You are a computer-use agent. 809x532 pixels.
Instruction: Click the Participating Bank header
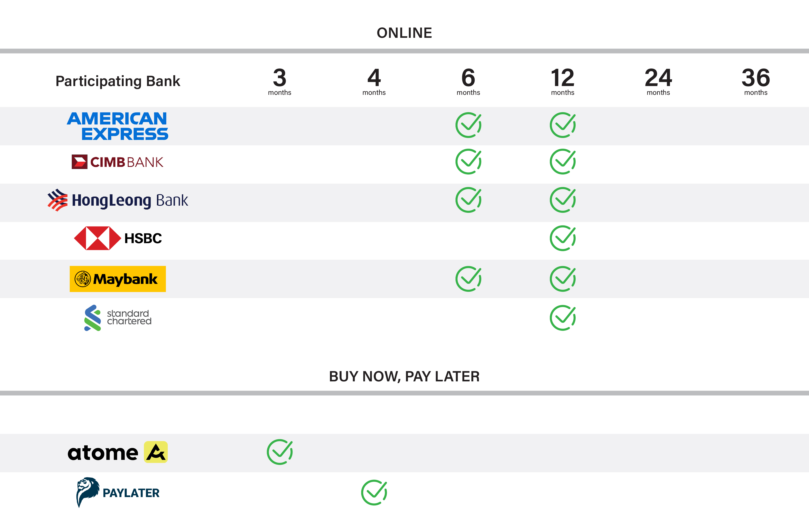coord(118,81)
